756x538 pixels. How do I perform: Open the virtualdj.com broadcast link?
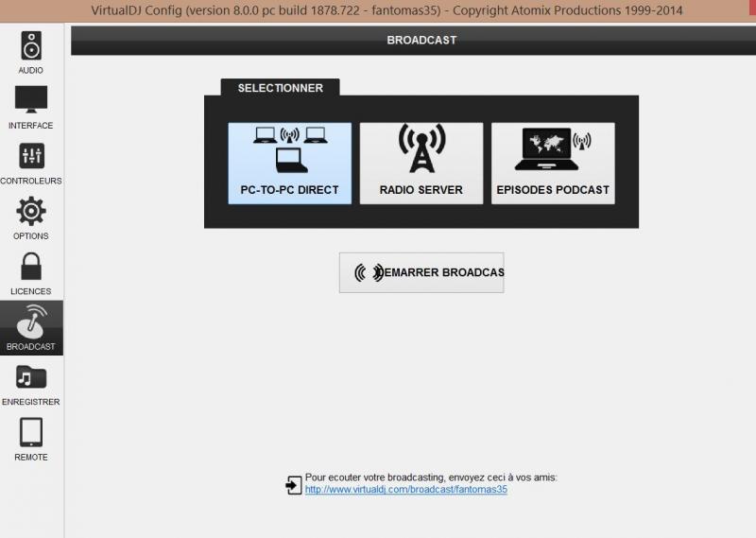click(406, 489)
